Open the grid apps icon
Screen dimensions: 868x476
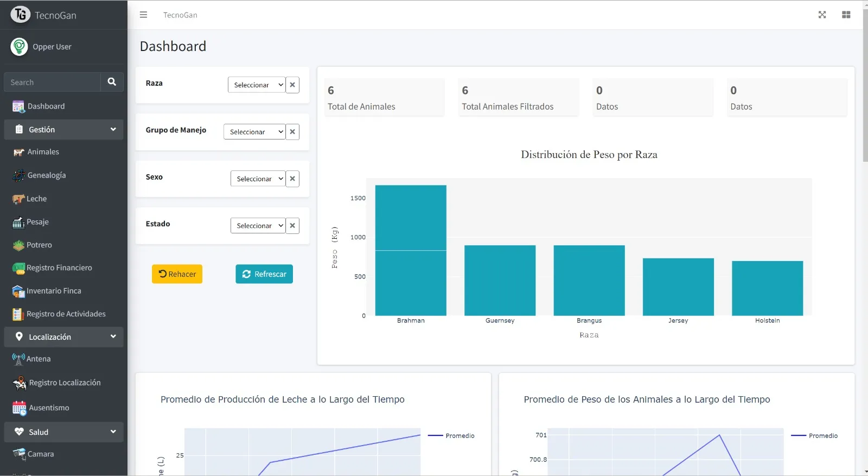(846, 15)
